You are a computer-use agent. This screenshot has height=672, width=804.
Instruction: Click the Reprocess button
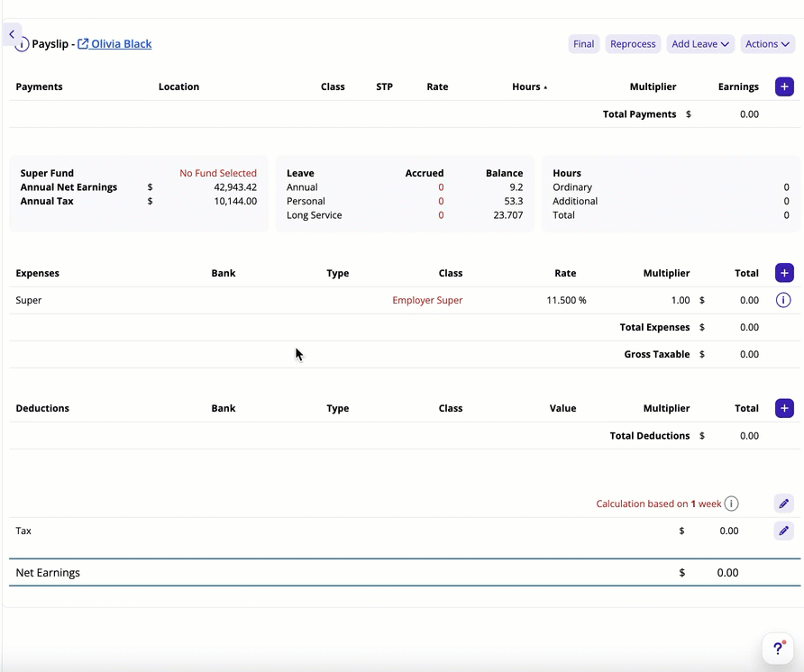[633, 44]
